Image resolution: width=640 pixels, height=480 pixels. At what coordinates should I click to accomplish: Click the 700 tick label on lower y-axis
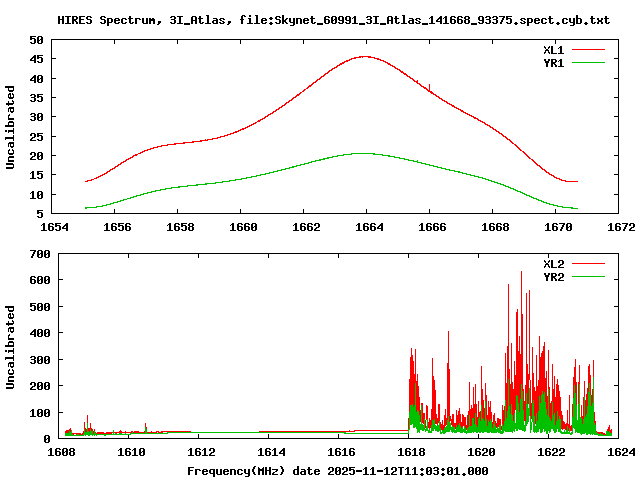point(40,255)
